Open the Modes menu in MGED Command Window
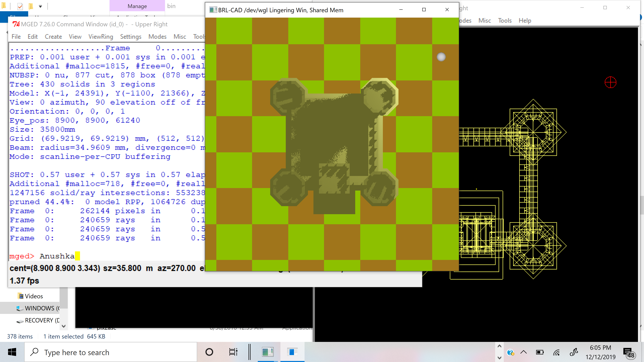 [x=157, y=37]
